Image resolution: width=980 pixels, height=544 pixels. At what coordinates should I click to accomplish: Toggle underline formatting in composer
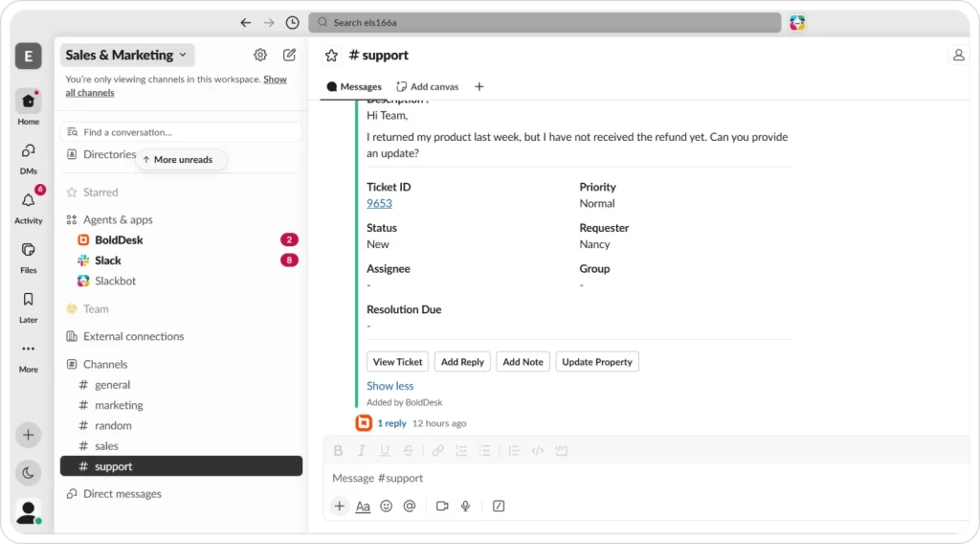[x=385, y=451]
